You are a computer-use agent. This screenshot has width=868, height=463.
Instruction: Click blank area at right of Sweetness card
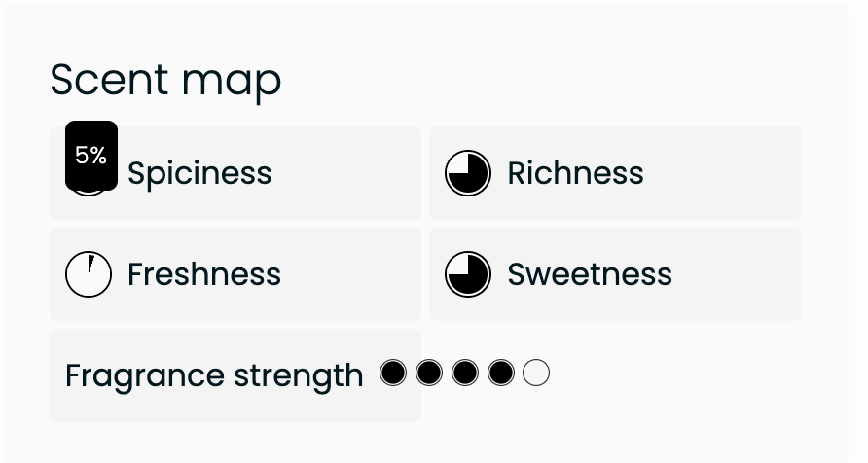[740, 274]
